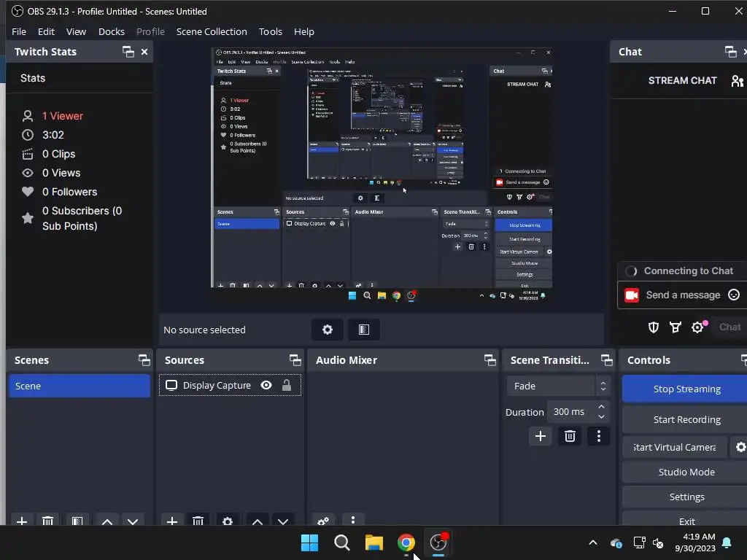This screenshot has width=747, height=560.
Task: Open chat moderator shield icon
Action: 654,327
